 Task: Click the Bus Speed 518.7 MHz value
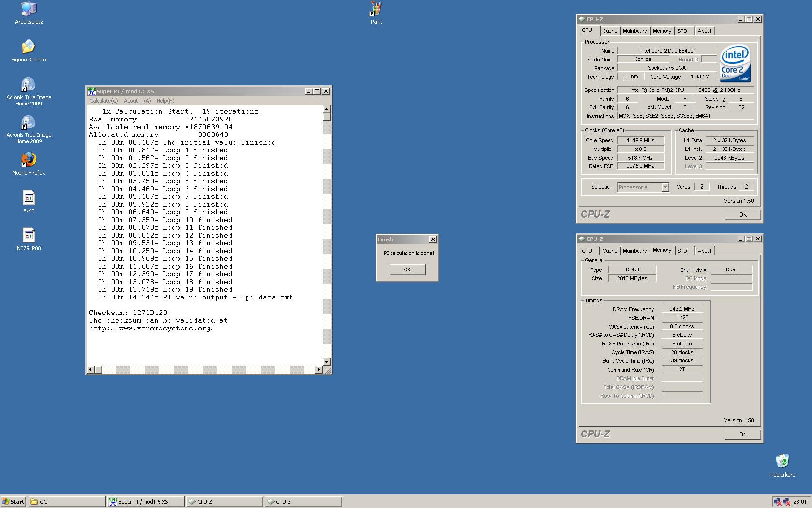[x=640, y=158]
